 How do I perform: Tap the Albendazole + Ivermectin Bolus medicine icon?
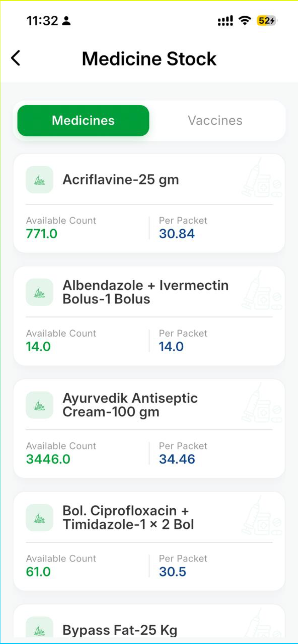tap(40, 292)
